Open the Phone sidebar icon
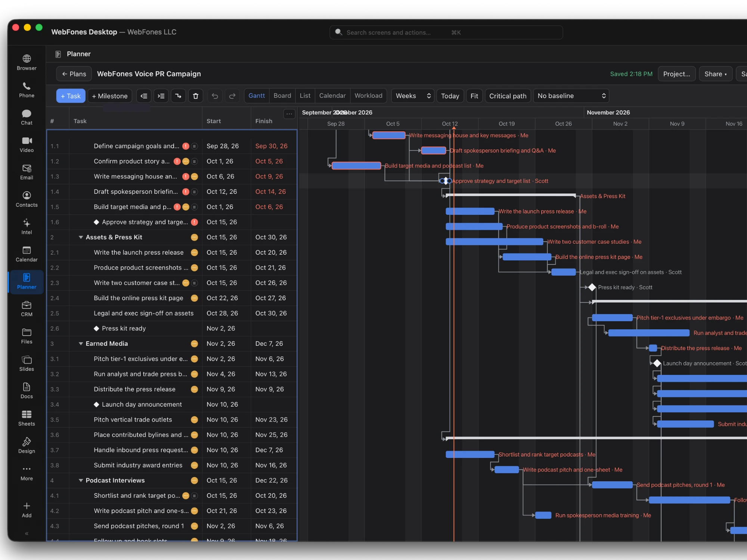This screenshot has width=747, height=560. 27,90
